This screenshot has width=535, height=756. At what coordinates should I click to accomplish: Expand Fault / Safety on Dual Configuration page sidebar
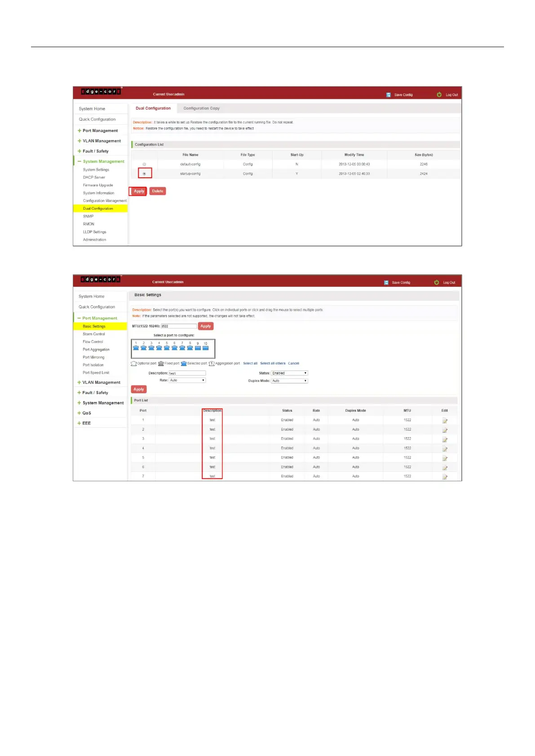point(93,151)
